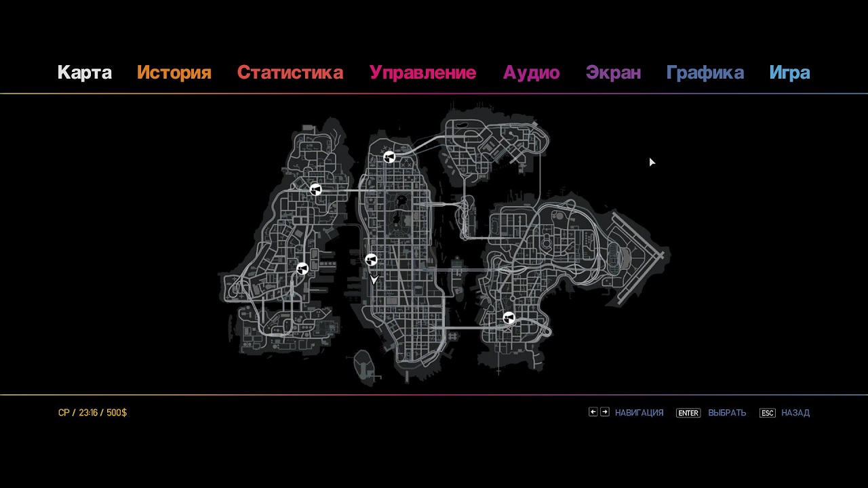This screenshot has height=488, width=868.
Task: Go to the Управление settings tab
Action: [422, 73]
